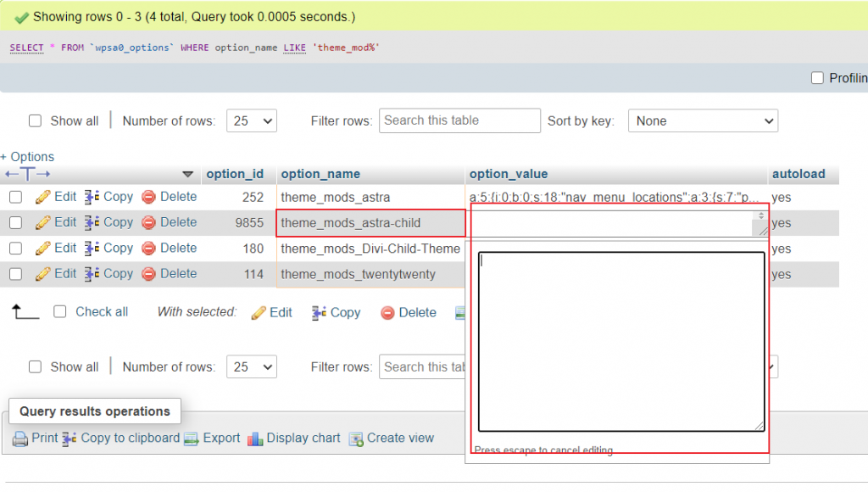The width and height of the screenshot is (868, 492).
Task: Click the full texts toggle arrows icon
Action: 28,175
